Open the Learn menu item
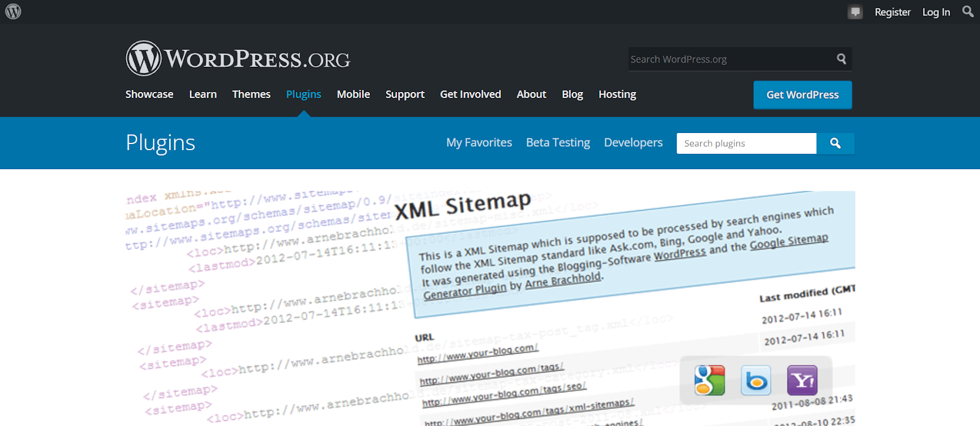Image resolution: width=980 pixels, height=426 pixels. pyautogui.click(x=203, y=94)
